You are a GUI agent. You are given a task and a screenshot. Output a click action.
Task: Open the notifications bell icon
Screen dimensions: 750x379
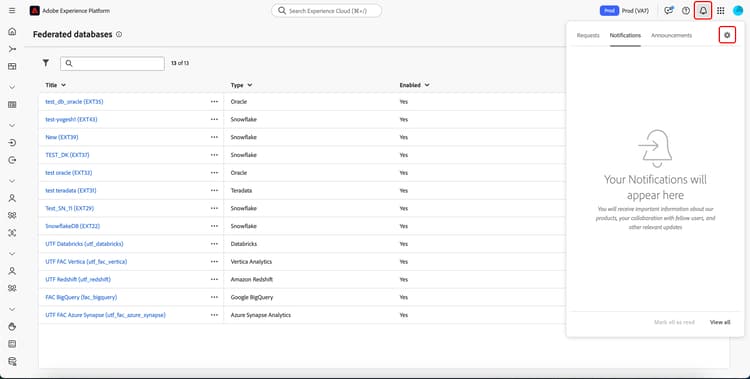pos(703,11)
